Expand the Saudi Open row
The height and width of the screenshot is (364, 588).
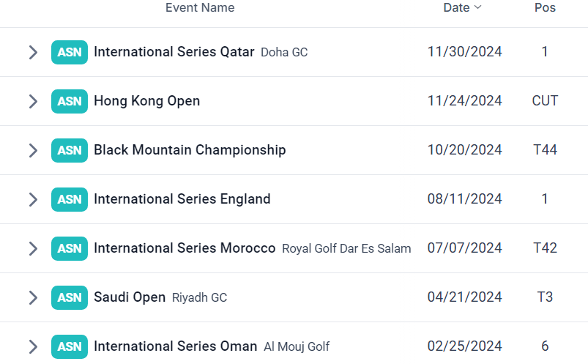33,297
